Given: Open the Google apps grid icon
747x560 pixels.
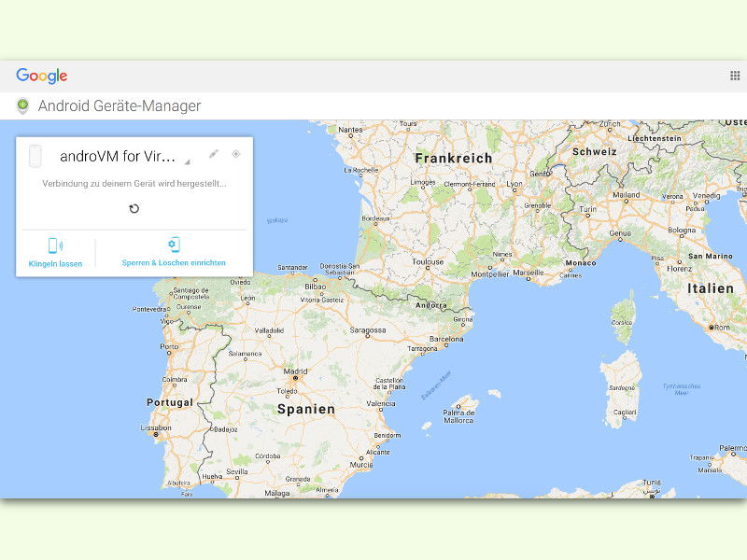Looking at the screenshot, I should point(735,76).
